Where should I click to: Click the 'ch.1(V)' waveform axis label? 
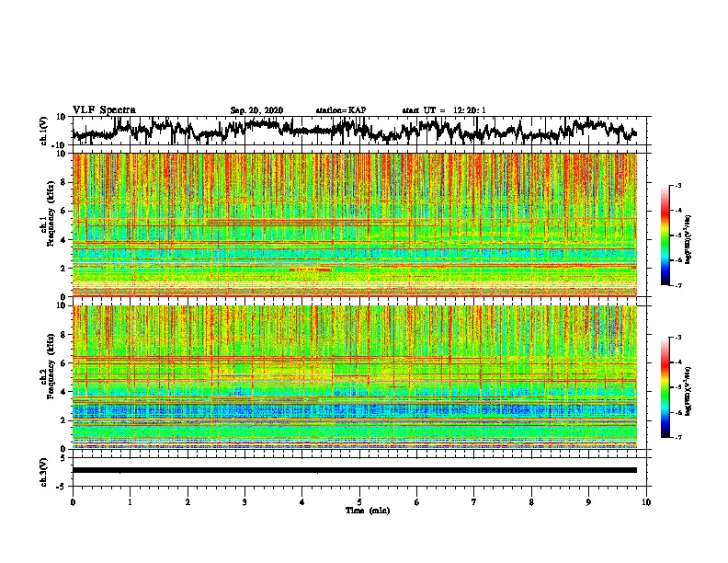[x=44, y=131]
